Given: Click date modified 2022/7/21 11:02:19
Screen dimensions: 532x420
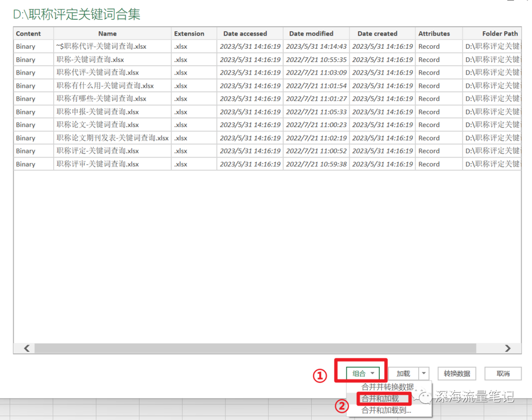Looking at the screenshot, I should (316, 138).
